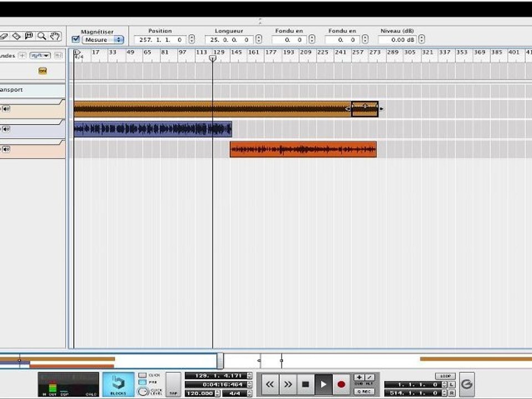Click the time position 0:04:16:464 display
Viewport: 532px width, 399px height.
(216, 385)
